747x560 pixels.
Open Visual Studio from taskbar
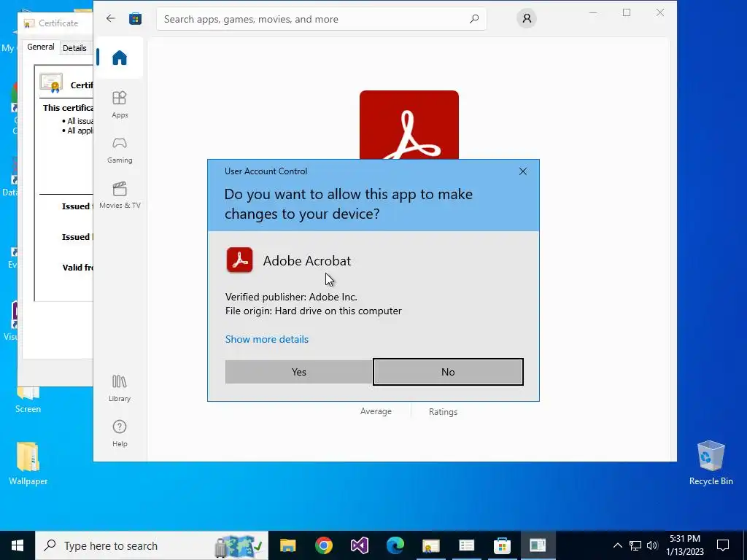point(359,545)
